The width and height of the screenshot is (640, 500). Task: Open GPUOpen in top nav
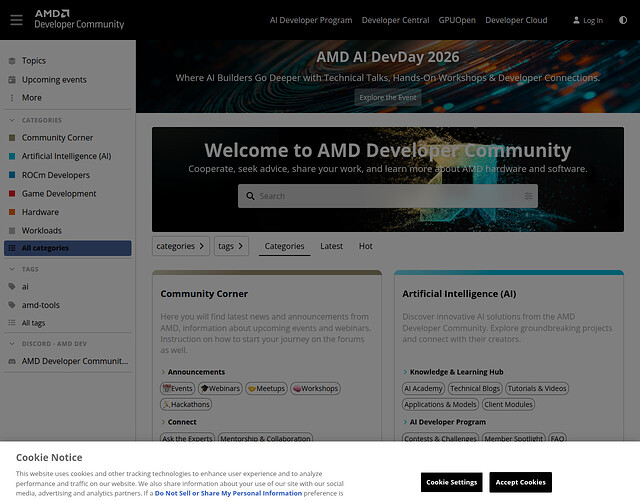(x=457, y=20)
